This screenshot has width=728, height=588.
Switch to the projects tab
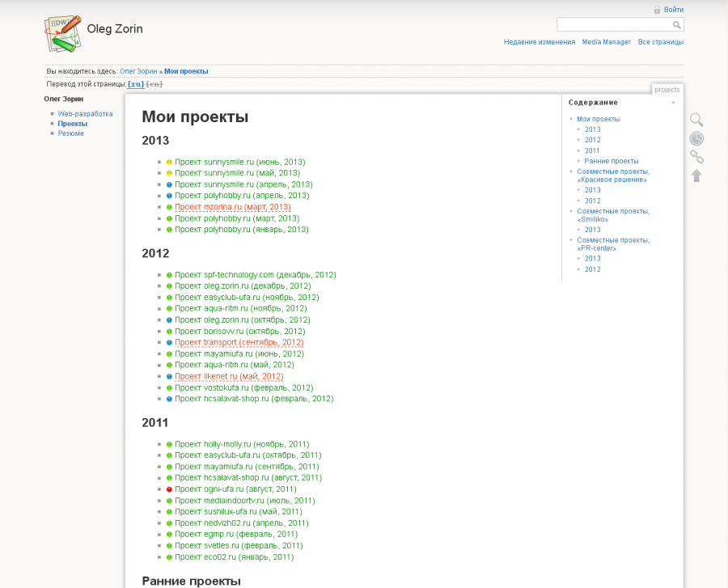tap(667, 89)
